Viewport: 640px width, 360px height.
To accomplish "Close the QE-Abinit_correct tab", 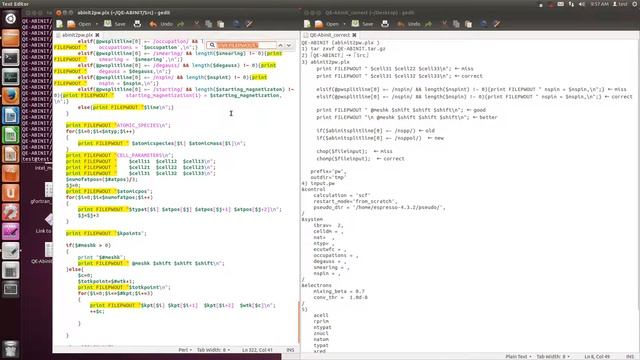I will (354, 35).
